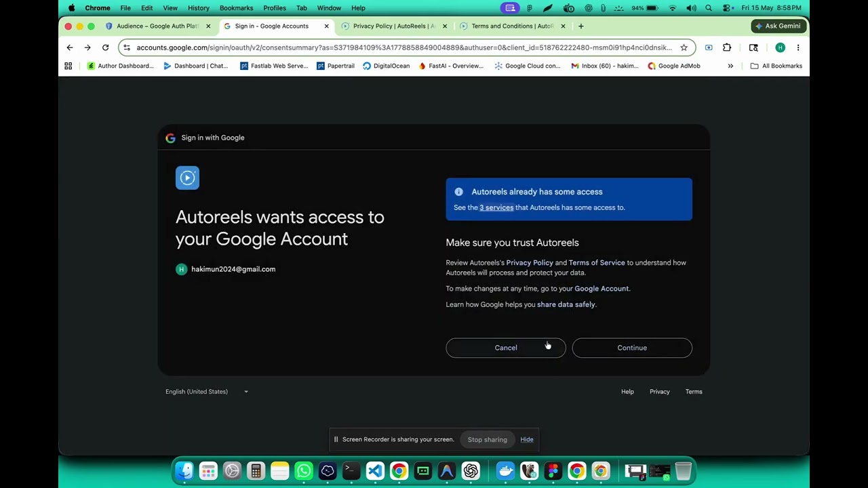Bookmark this page with the star icon

click(684, 47)
